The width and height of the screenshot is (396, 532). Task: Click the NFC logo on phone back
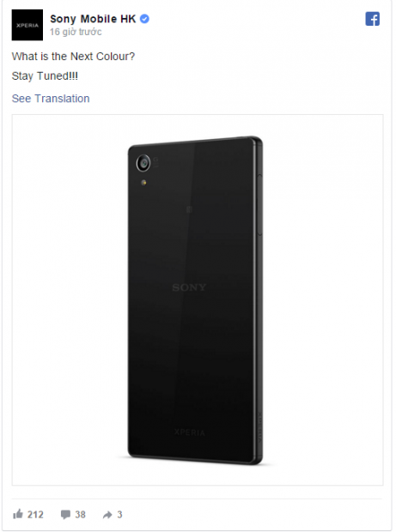tap(190, 209)
